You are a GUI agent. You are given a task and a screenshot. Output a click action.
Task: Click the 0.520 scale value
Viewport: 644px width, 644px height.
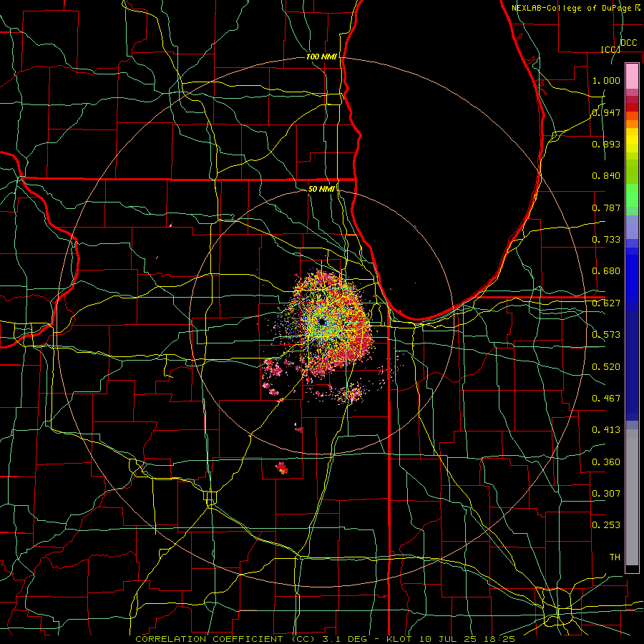coord(606,367)
